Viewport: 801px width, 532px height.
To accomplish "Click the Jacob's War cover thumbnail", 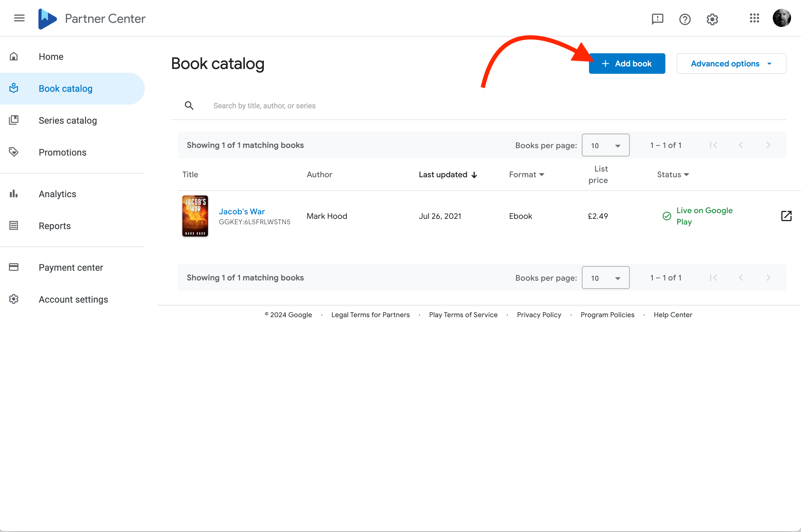I will 195,216.
